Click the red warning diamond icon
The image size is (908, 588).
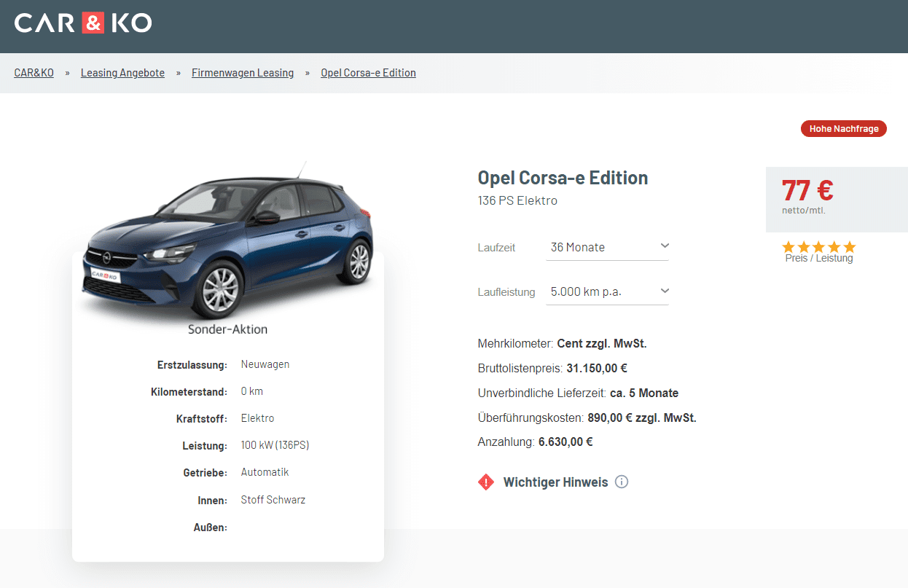point(486,482)
